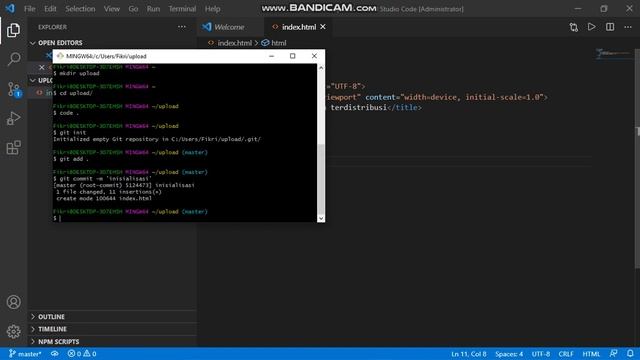Click the Source Control badge showing 1
This screenshot has height=360, width=640.
point(18,94)
